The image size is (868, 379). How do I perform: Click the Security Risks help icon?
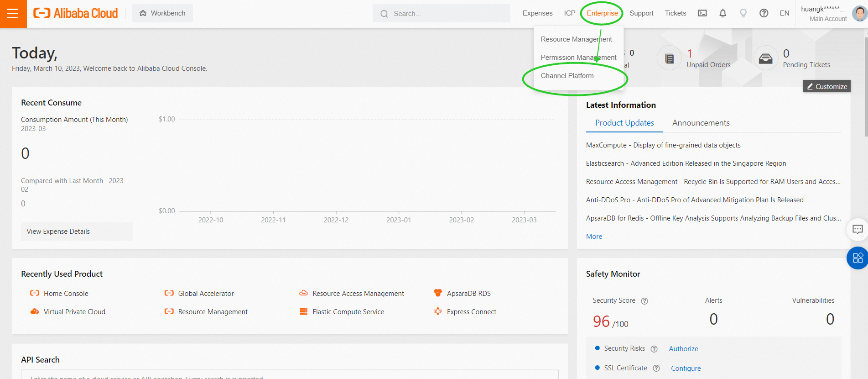pyautogui.click(x=654, y=349)
